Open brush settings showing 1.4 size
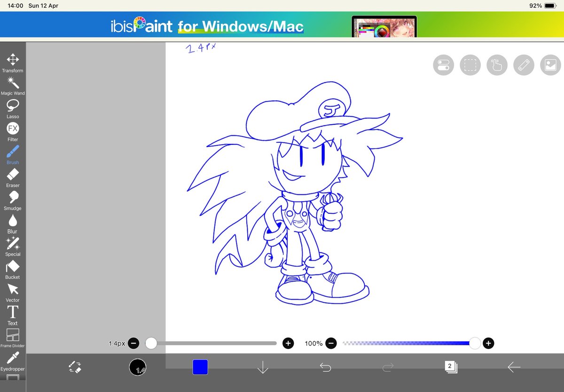This screenshot has width=564, height=392. [138, 367]
